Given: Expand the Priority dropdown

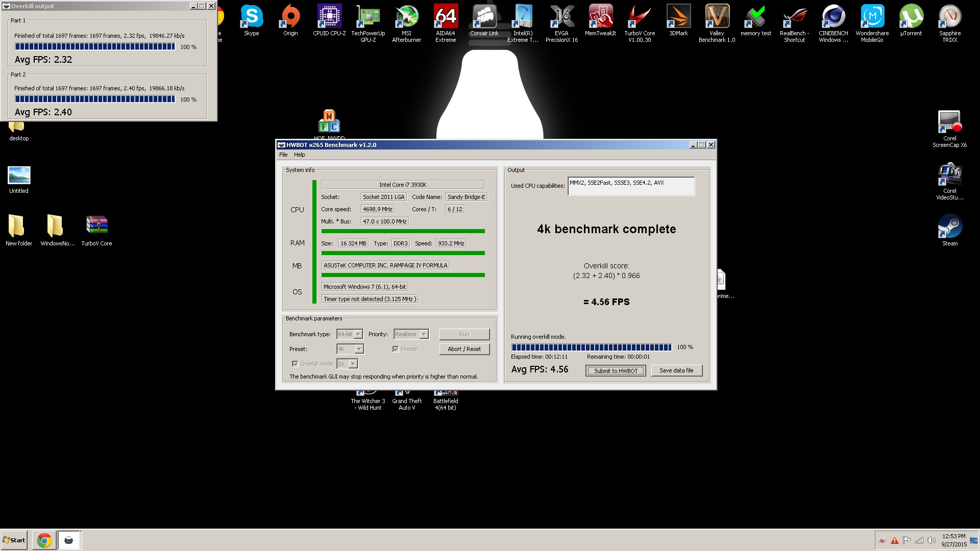Looking at the screenshot, I should pyautogui.click(x=424, y=334).
